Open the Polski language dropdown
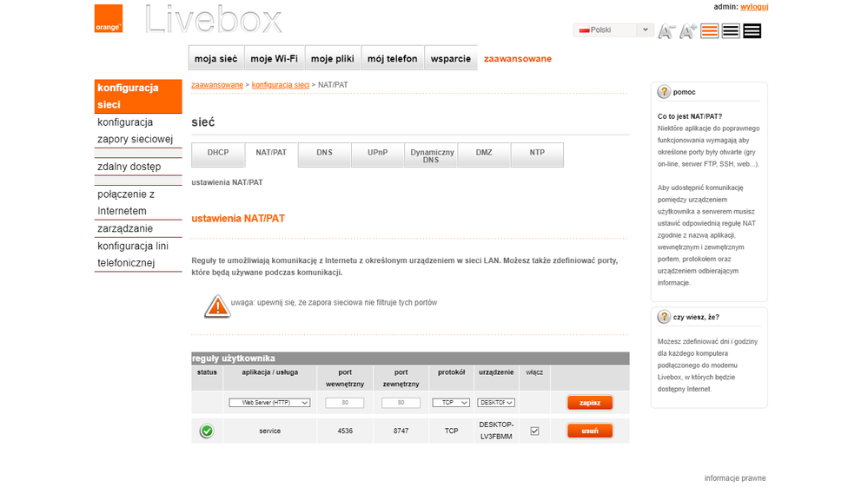The height and width of the screenshot is (487, 868). tap(613, 30)
